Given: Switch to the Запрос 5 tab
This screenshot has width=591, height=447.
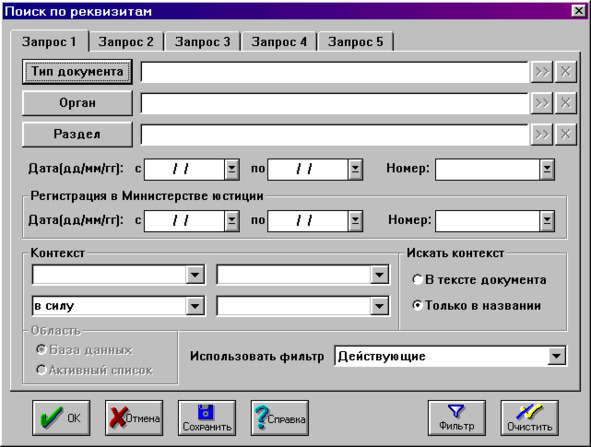Looking at the screenshot, I should click(x=355, y=42).
